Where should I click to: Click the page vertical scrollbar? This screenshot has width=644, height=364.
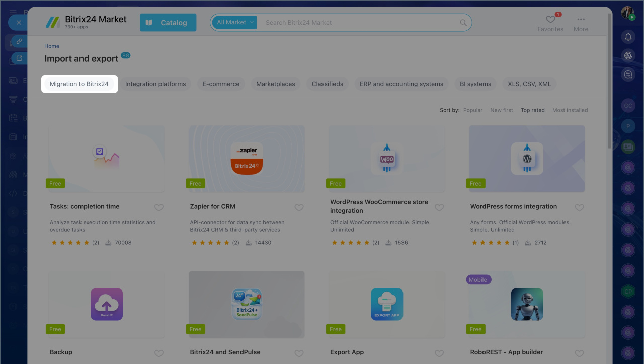609,81
